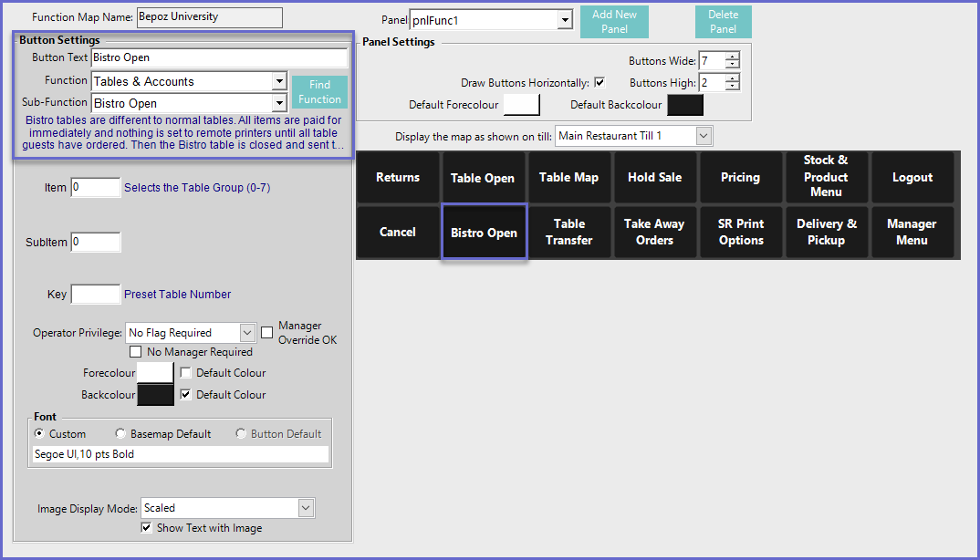Uncheck Default Colour beside Backcolour
This screenshot has height=560, width=980.
185,394
